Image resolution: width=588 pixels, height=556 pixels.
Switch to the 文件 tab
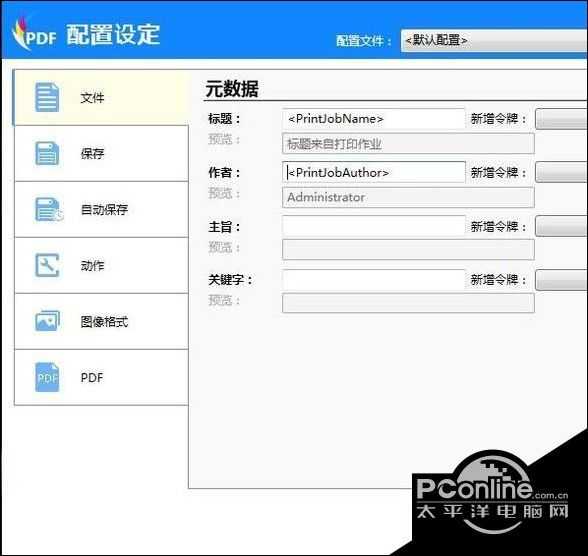pos(101,97)
